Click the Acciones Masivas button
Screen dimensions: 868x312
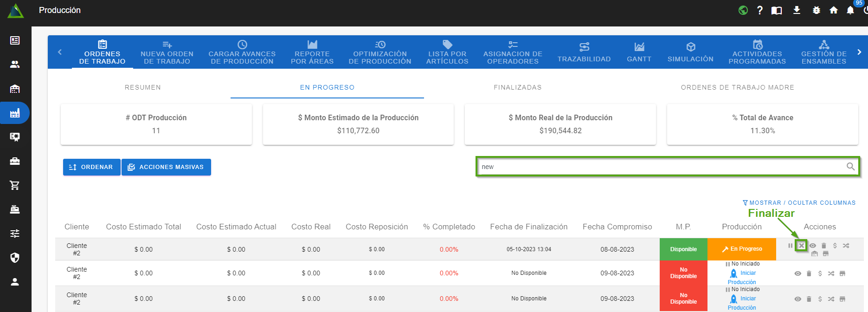click(x=166, y=167)
